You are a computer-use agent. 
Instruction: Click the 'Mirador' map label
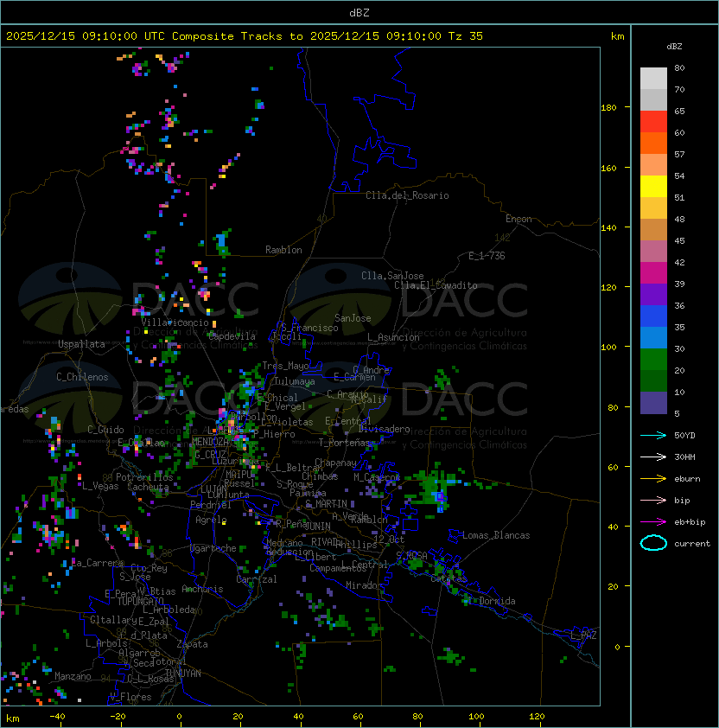[x=365, y=585]
